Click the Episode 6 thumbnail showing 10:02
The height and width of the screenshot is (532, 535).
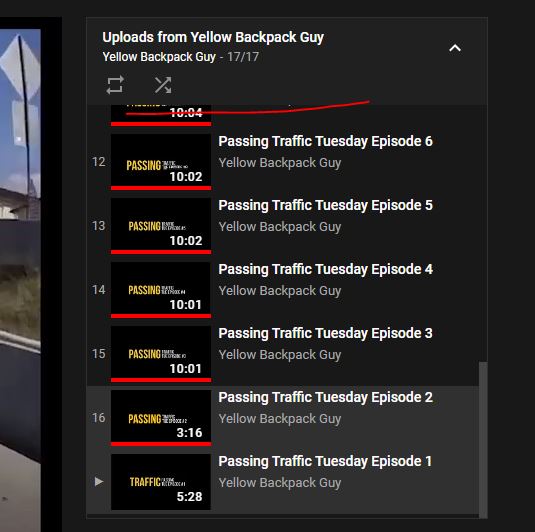click(x=161, y=162)
